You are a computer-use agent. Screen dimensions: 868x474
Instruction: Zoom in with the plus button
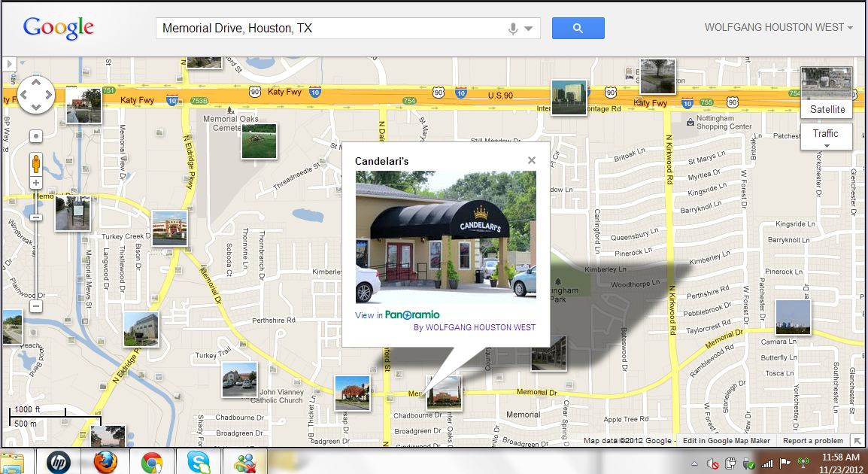pyautogui.click(x=36, y=183)
